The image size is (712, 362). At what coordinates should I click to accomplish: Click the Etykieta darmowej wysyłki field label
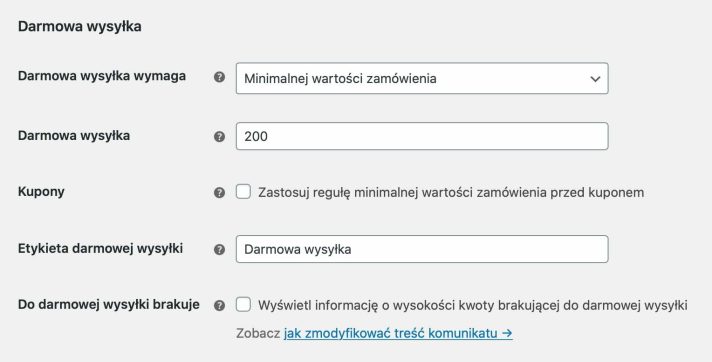tap(100, 248)
